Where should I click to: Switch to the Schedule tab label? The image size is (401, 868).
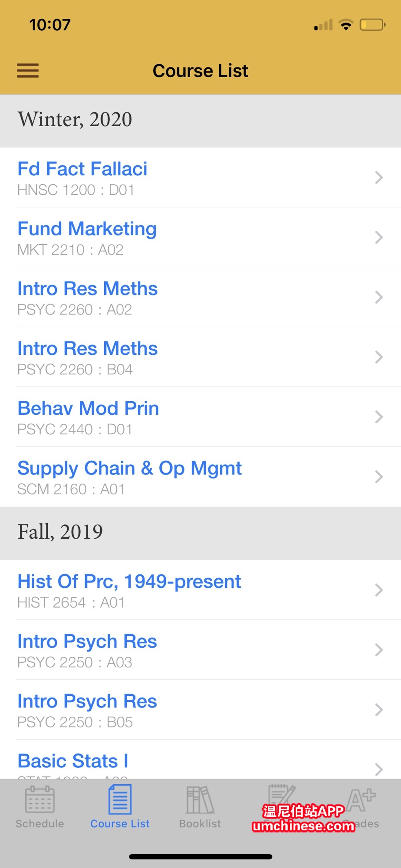(40, 824)
